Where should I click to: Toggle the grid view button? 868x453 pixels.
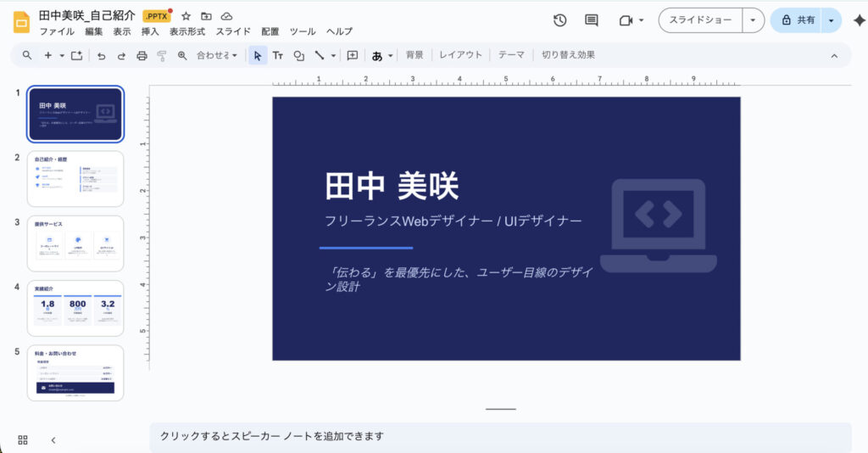coord(23,439)
